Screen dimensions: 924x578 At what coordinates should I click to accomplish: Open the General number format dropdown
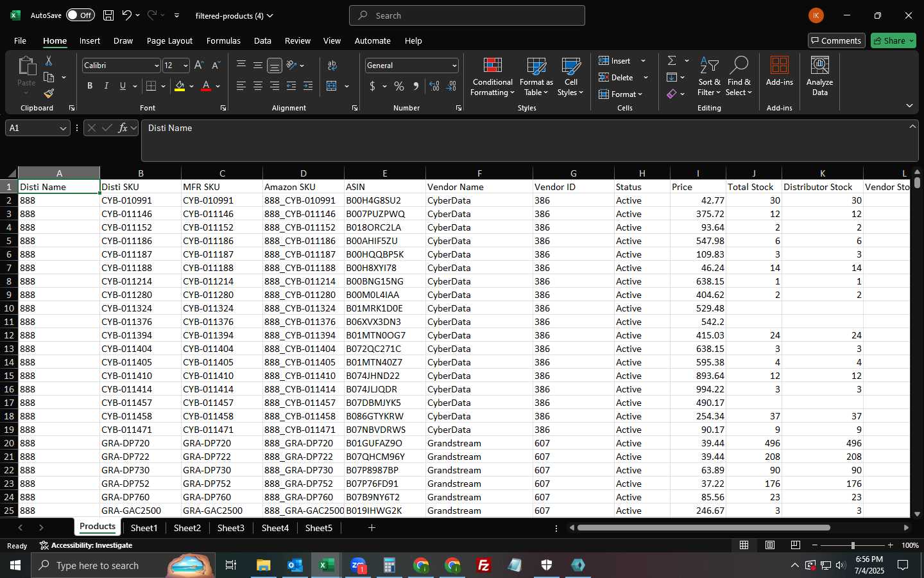454,66
